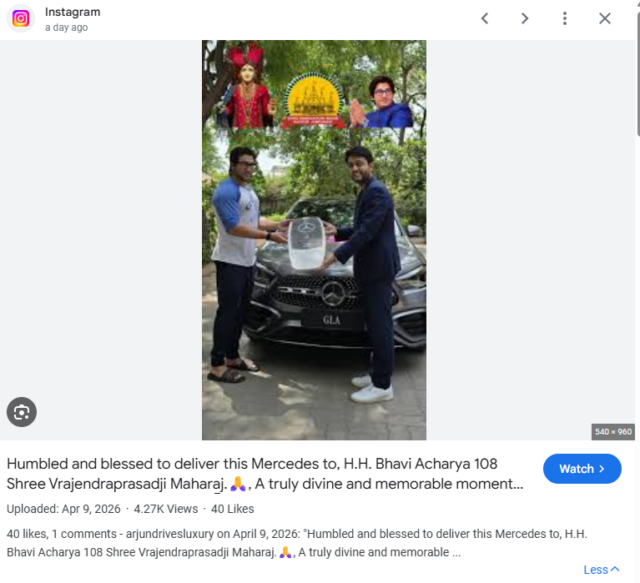This screenshot has height=583, width=640.
Task: Click the yellow temple emblem in image
Action: (313, 100)
